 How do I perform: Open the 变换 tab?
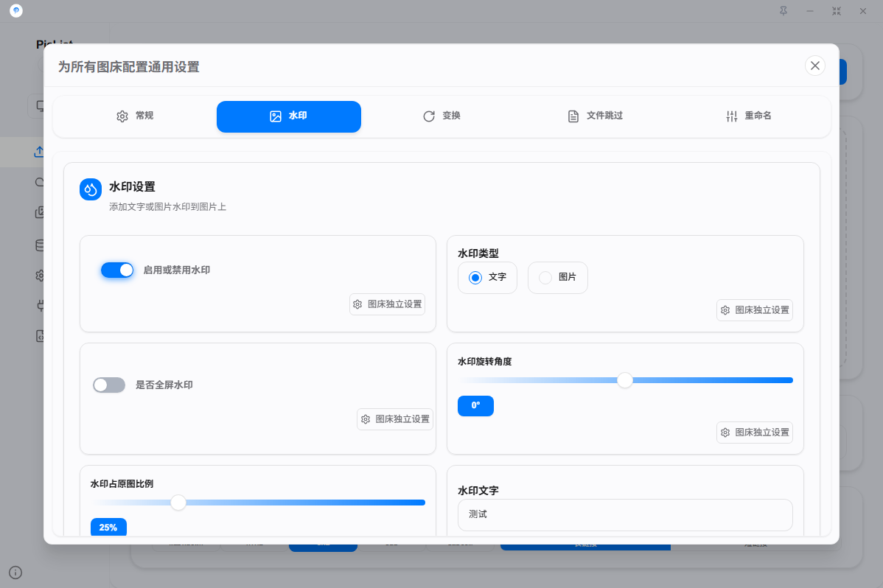tap(442, 116)
